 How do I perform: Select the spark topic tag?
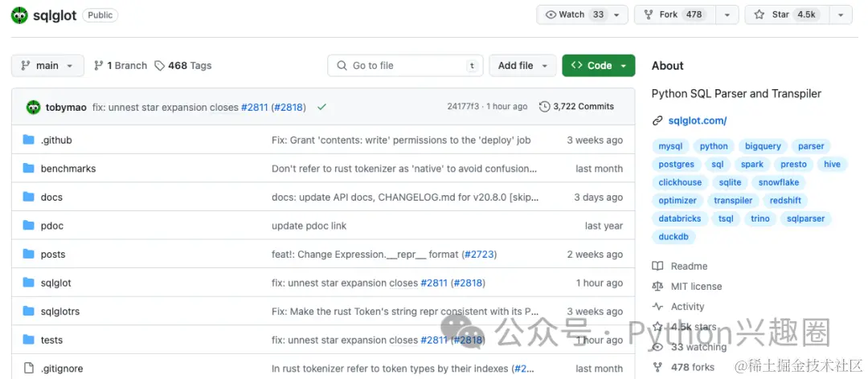tap(752, 165)
